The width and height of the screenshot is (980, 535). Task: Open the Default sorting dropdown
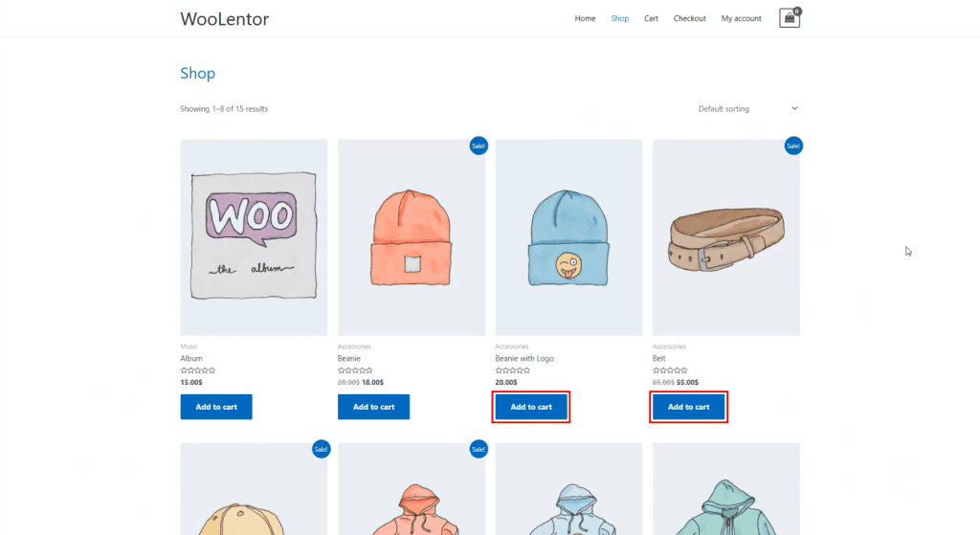click(748, 109)
